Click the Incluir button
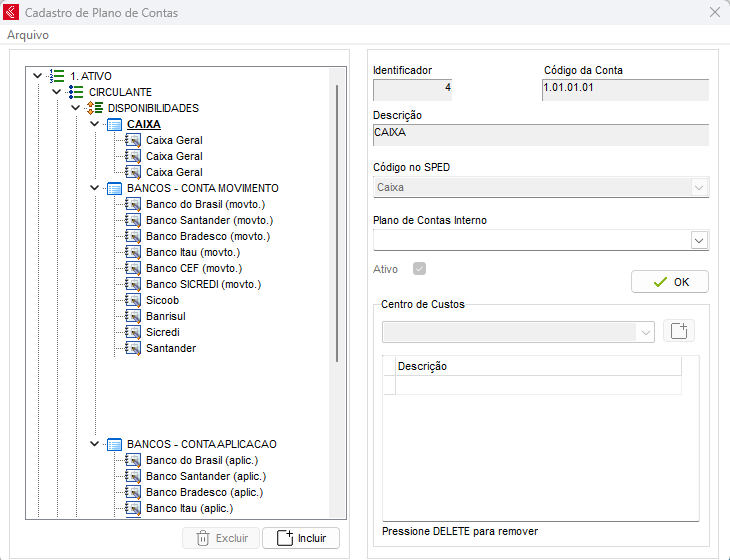This screenshot has width=730, height=560. pyautogui.click(x=301, y=538)
